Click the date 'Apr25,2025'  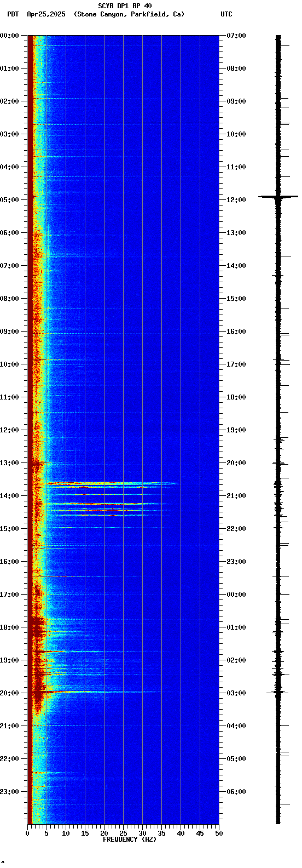point(46,14)
